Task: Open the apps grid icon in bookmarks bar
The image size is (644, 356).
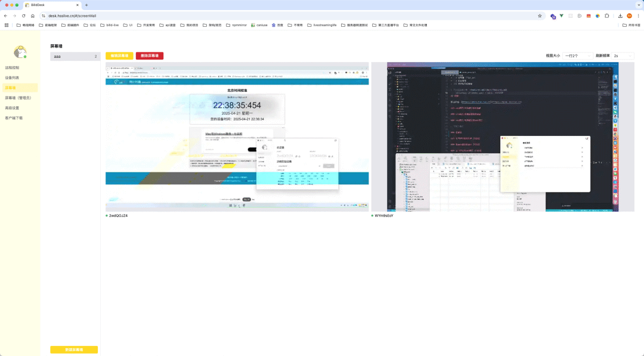Action: point(7,25)
